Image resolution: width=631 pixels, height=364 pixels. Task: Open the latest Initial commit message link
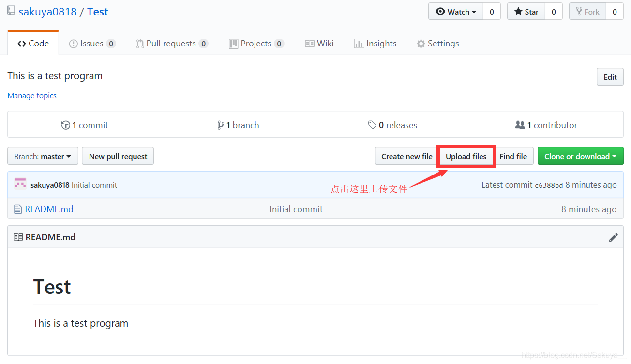tap(94, 185)
